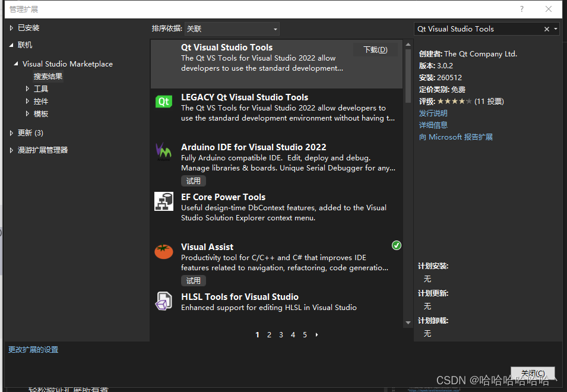Screen dimensions: 567x392
Task: Download Qt Visual Studio Tools with 下载(D)
Action: [x=375, y=49]
